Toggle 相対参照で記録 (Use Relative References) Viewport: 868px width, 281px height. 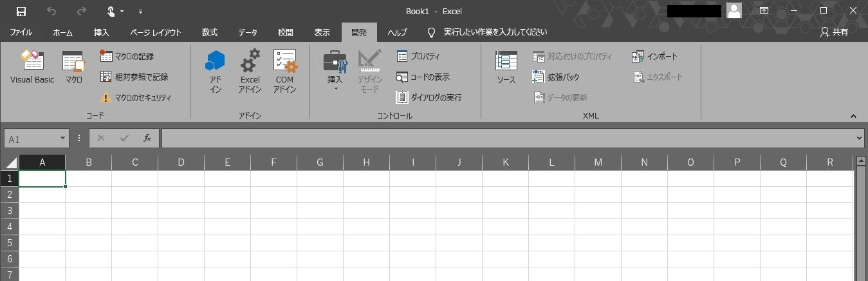(x=134, y=77)
